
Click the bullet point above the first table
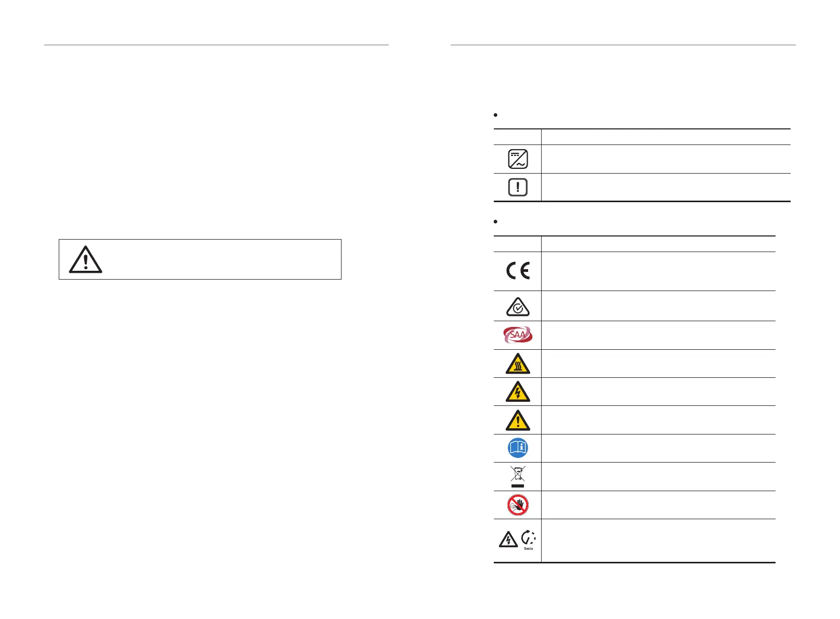point(496,114)
